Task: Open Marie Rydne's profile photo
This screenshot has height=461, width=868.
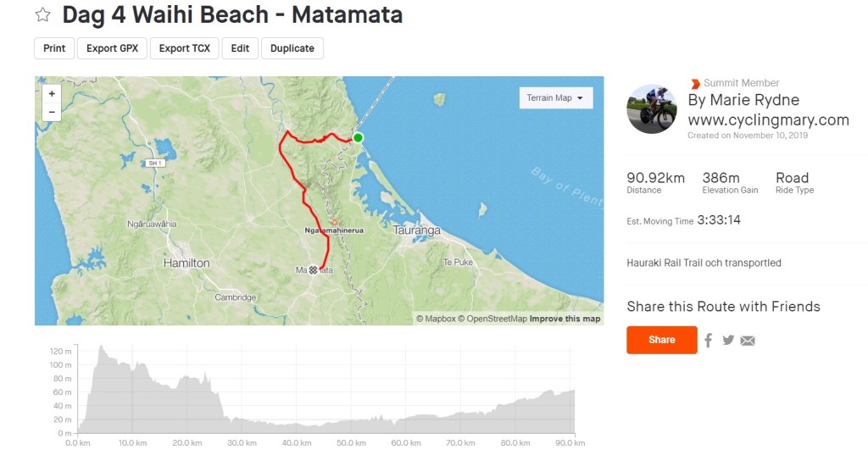Action: (652, 108)
